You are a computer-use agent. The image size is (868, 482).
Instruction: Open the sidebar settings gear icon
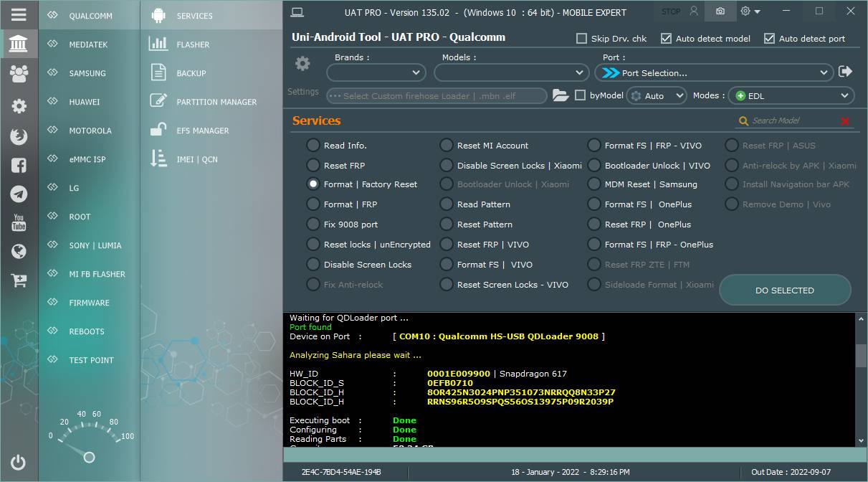(x=19, y=106)
